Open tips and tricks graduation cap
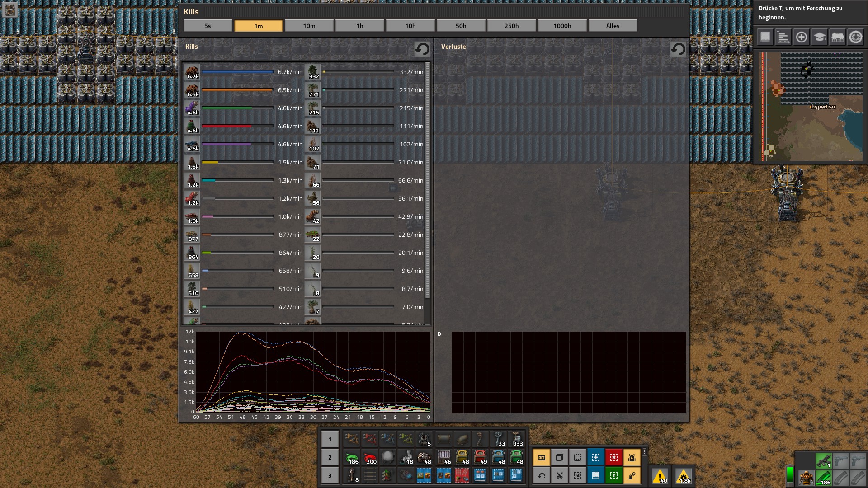The height and width of the screenshot is (488, 868). 819,37
